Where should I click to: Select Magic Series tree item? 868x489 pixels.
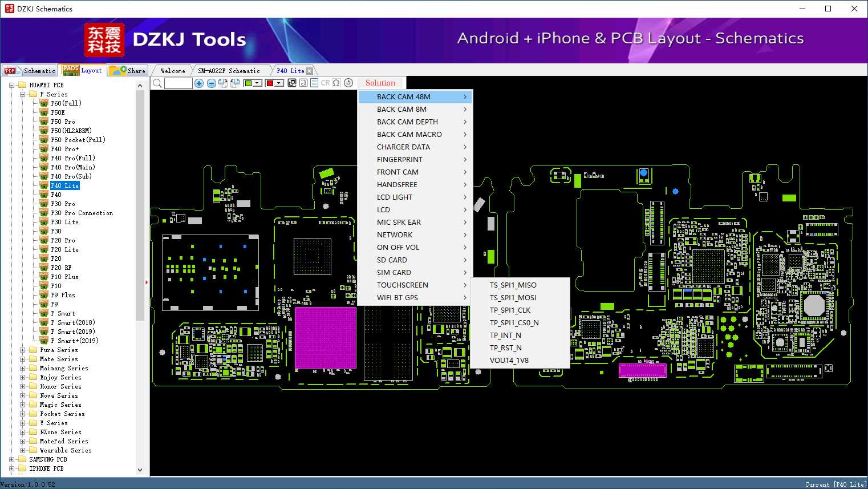(x=60, y=405)
